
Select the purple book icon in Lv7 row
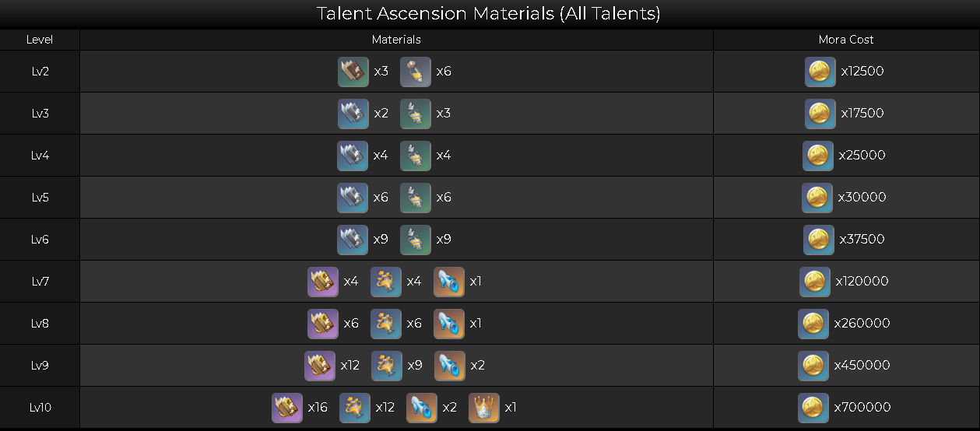pos(323,282)
